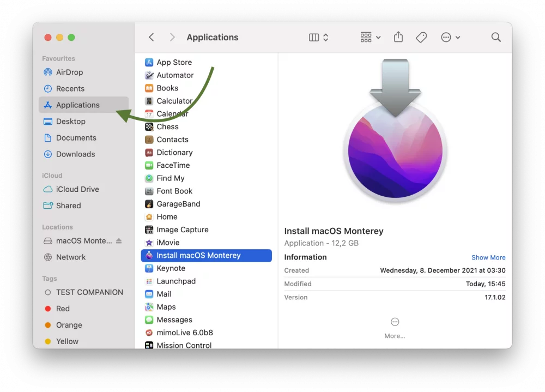The height and width of the screenshot is (392, 545).
Task: Select the Books app icon
Action: (149, 88)
